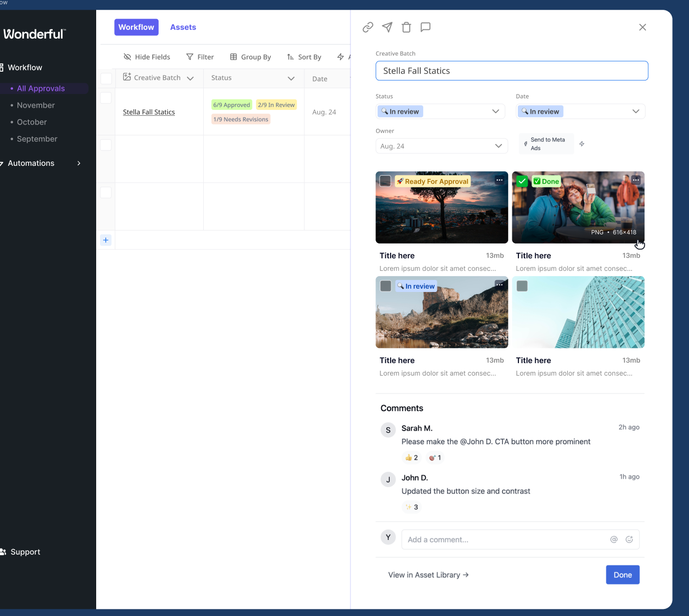Open the emoji picker in comment box
Screen dimensions: 689x616
[629, 539]
